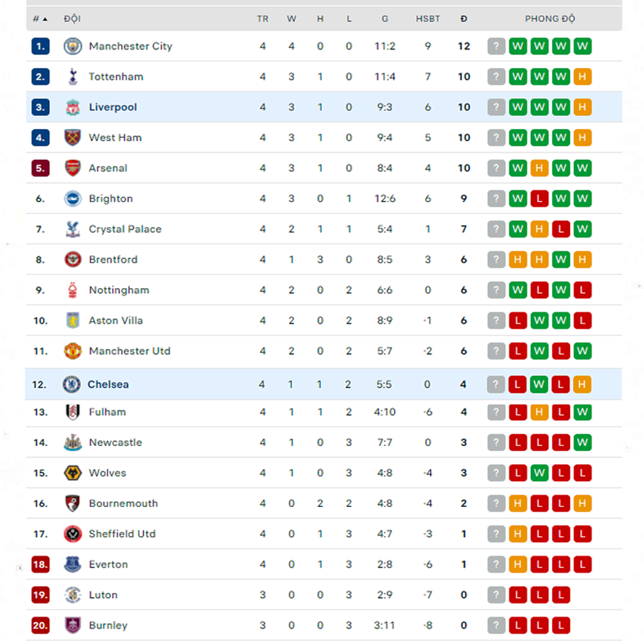The width and height of the screenshot is (644, 644).
Task: Click Chelsea's gray question mark form box
Action: click(x=495, y=384)
